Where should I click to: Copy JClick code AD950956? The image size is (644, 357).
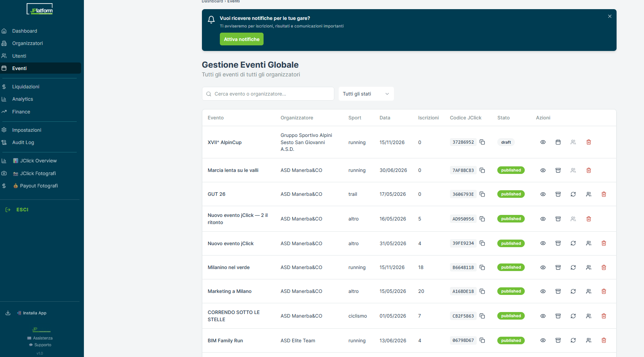tap(482, 219)
